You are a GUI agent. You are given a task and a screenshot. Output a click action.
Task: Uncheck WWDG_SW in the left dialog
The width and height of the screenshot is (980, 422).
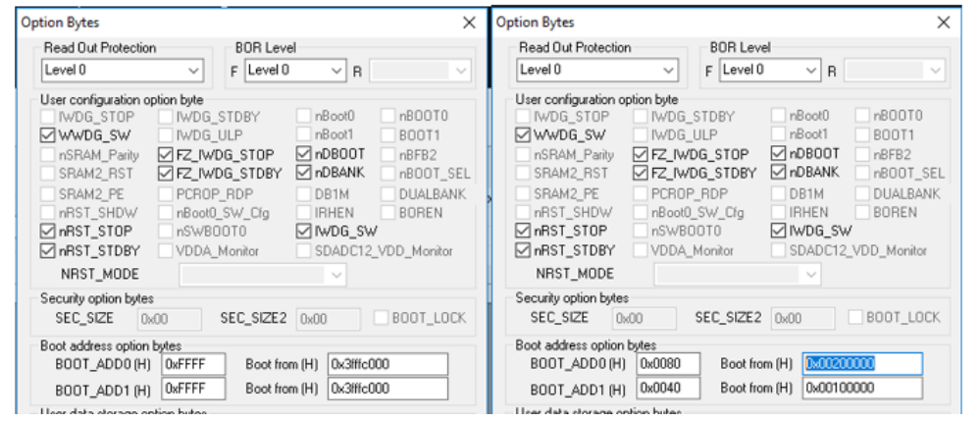[49, 135]
